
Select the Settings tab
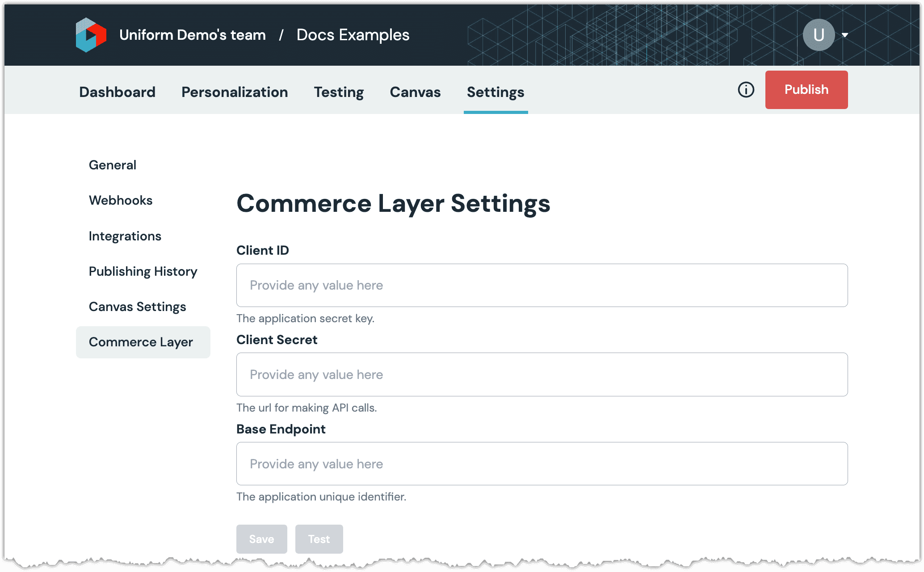coord(496,92)
